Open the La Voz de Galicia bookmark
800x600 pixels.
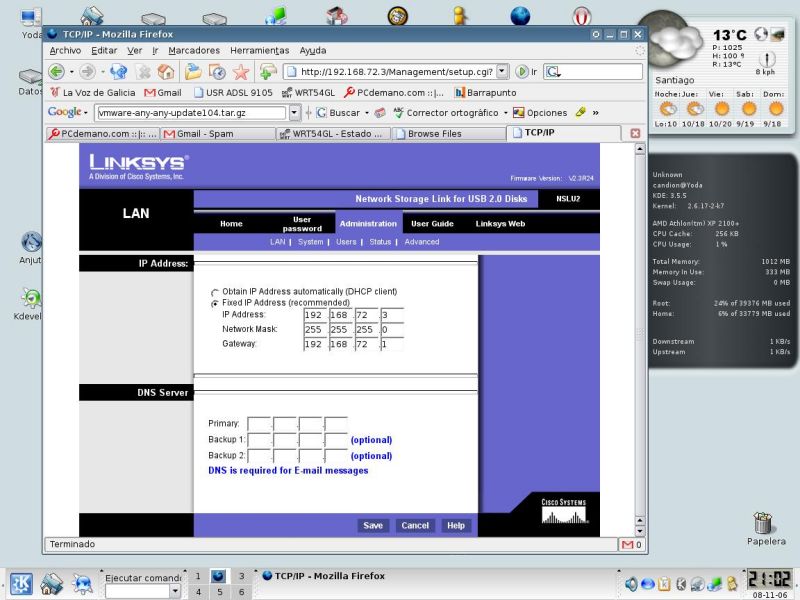pyautogui.click(x=93, y=93)
